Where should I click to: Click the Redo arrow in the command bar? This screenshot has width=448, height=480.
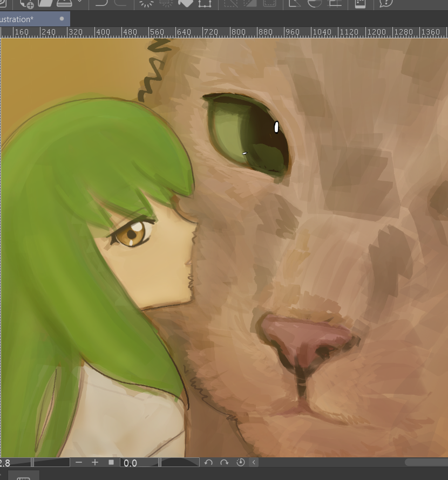[x=120, y=3]
